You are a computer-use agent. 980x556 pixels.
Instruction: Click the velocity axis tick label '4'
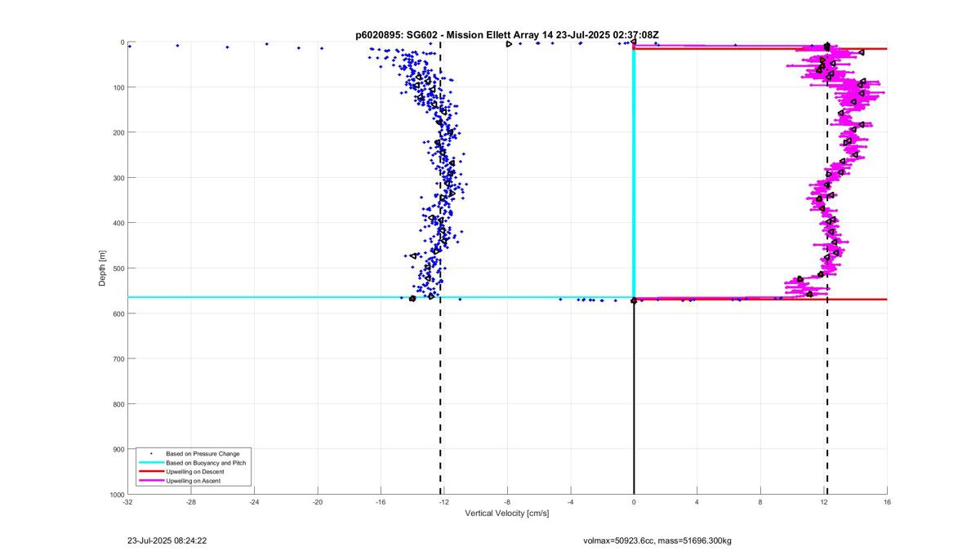click(x=697, y=502)
